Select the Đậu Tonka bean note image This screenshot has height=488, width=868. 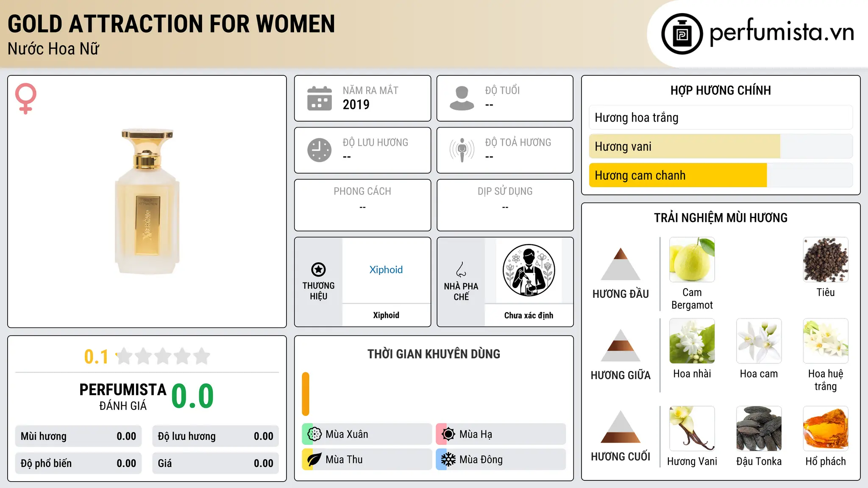[x=759, y=429]
